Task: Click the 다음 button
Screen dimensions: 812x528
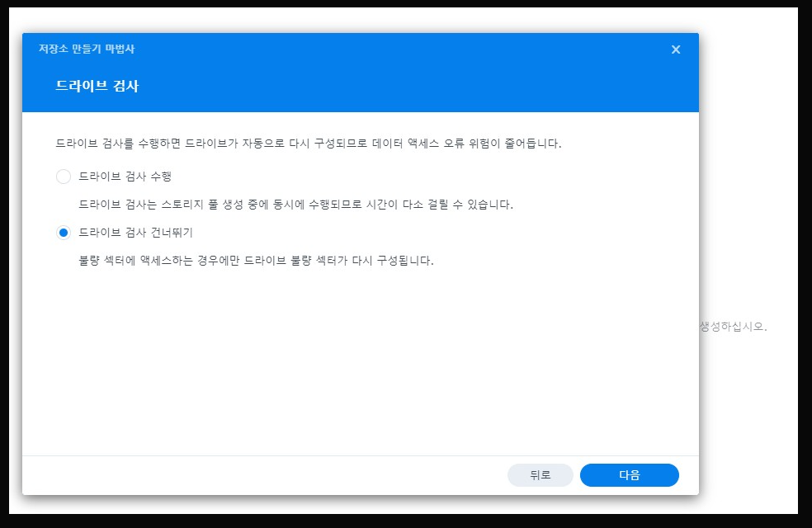Action: [x=629, y=475]
